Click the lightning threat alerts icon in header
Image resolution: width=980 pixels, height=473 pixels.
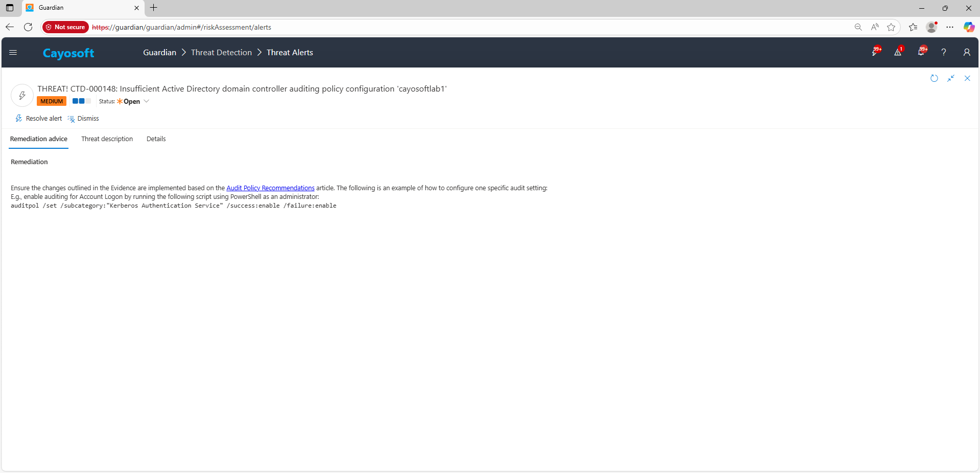click(875, 52)
